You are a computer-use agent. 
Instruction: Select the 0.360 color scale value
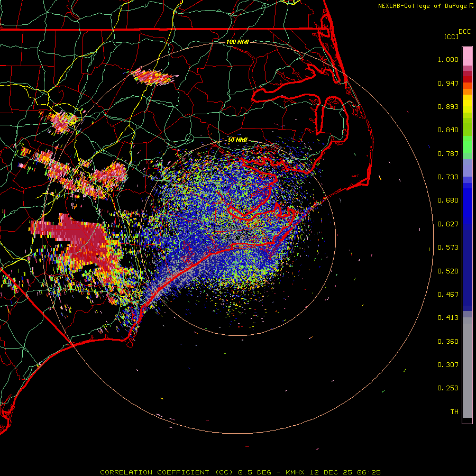pyautogui.click(x=448, y=342)
